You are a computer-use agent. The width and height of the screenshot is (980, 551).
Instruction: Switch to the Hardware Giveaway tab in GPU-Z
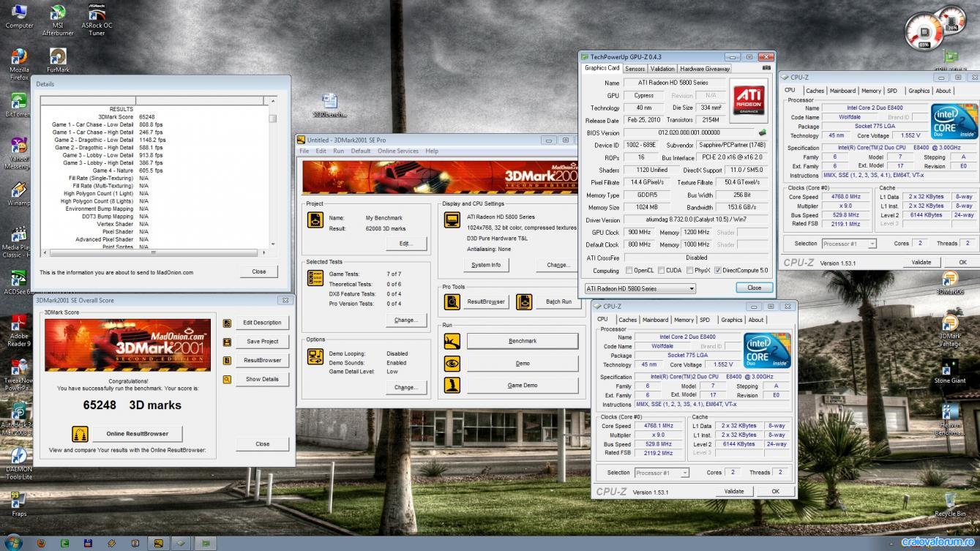coord(705,69)
